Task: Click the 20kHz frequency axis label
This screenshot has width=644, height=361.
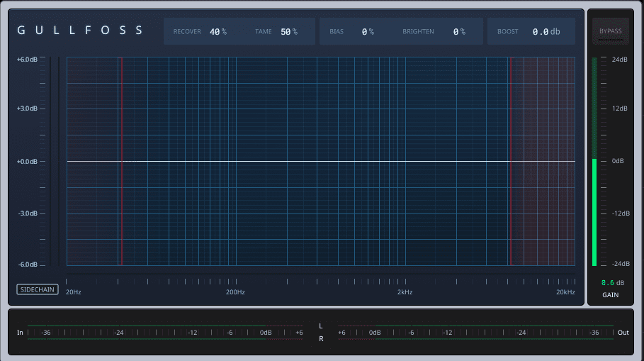Action: (565, 292)
